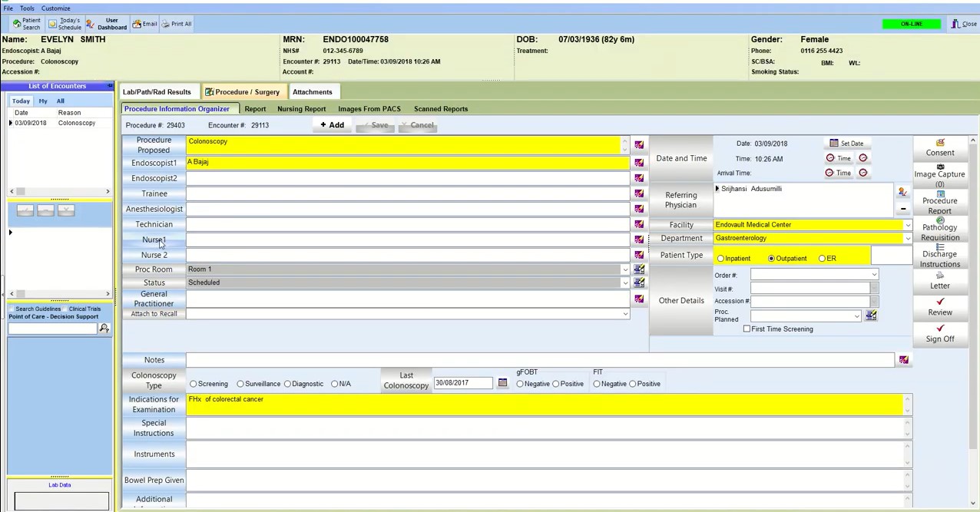This screenshot has height=512, width=980.
Task: Expand the Facility dropdown
Action: 907,225
